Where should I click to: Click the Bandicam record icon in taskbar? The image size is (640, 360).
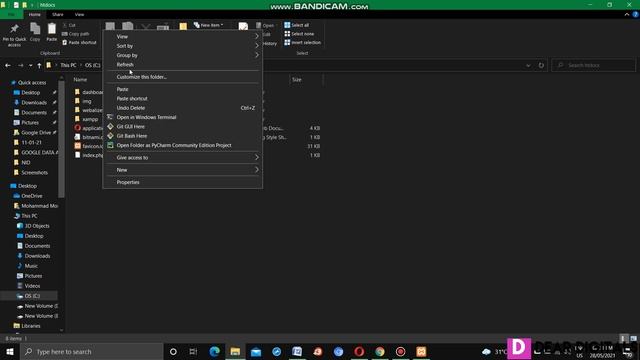click(400, 351)
